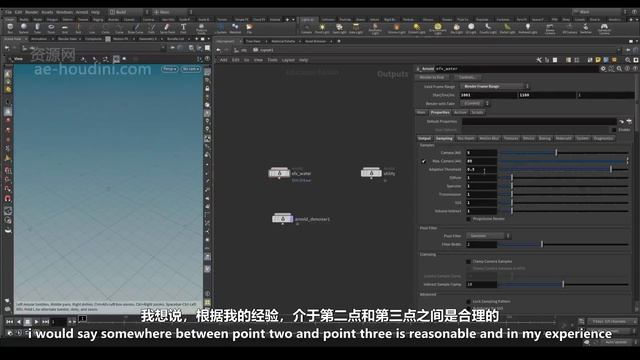The width and height of the screenshot is (640, 360).
Task: Select the Platonic Solids shelf tool
Action: pyautogui.click(x=201, y=28)
